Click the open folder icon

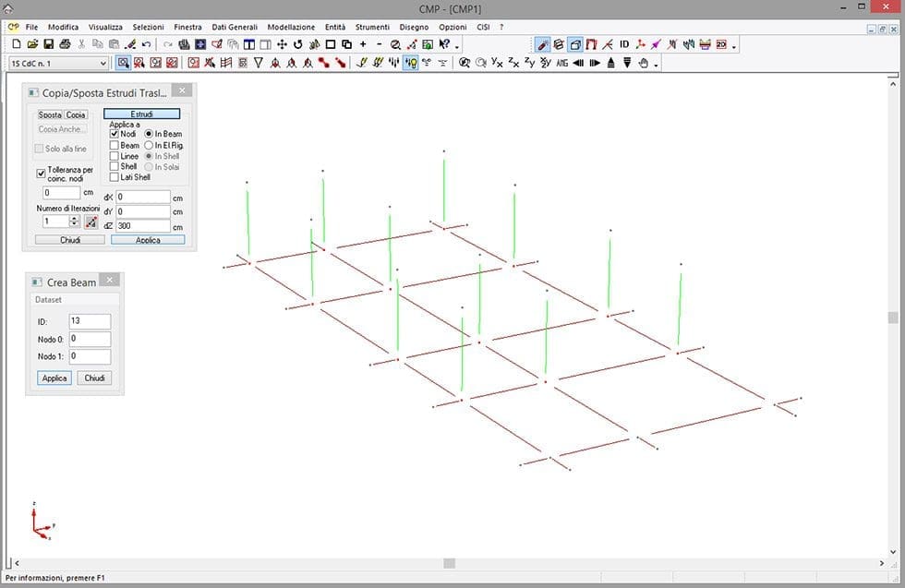pyautogui.click(x=32, y=44)
